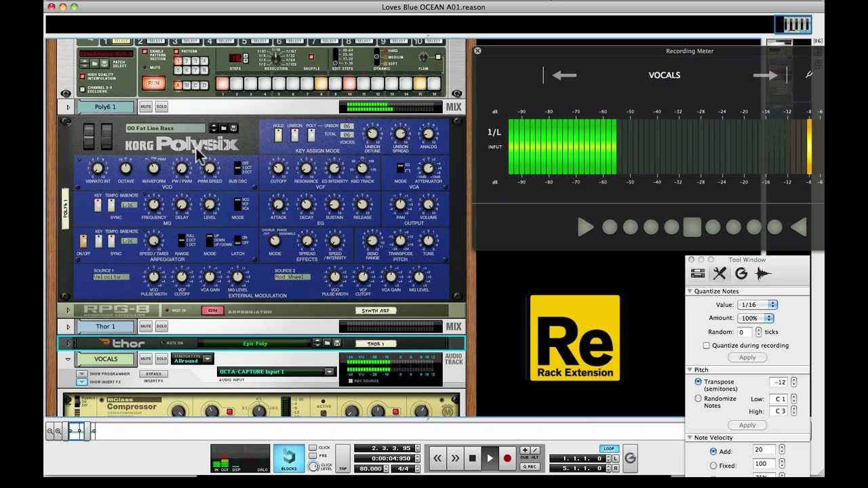Screen dimensions: 868x488
Task: Select Note Velocity Add radio button
Action: pyautogui.click(x=713, y=451)
